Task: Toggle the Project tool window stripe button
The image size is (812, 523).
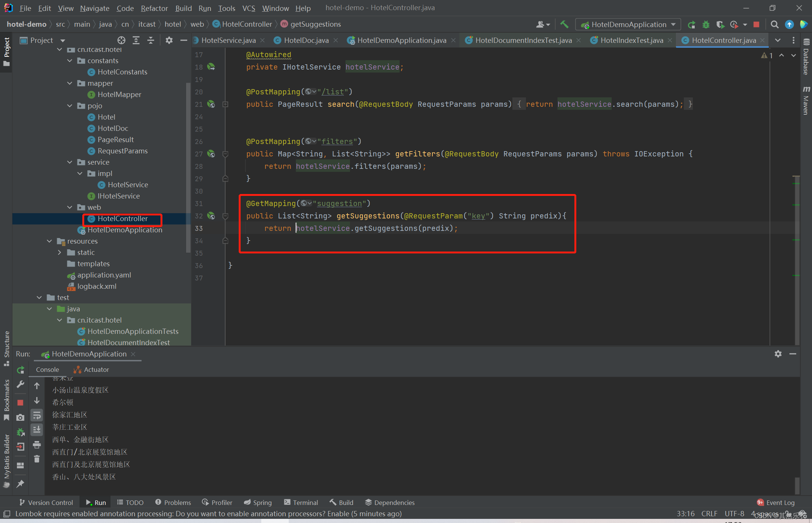Action: point(6,51)
